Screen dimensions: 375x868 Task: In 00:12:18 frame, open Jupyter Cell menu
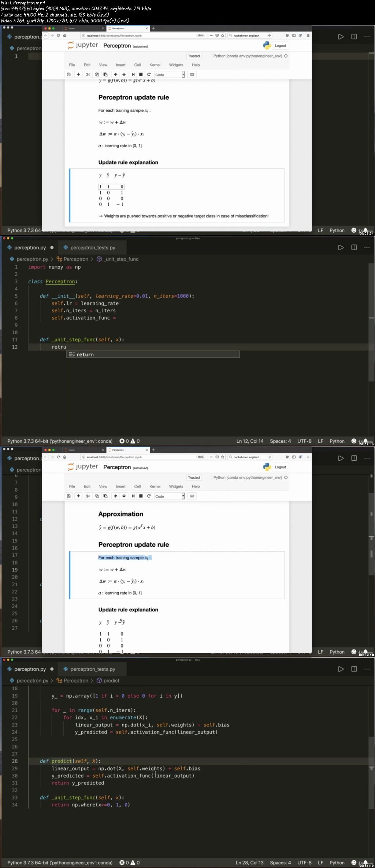(x=138, y=486)
